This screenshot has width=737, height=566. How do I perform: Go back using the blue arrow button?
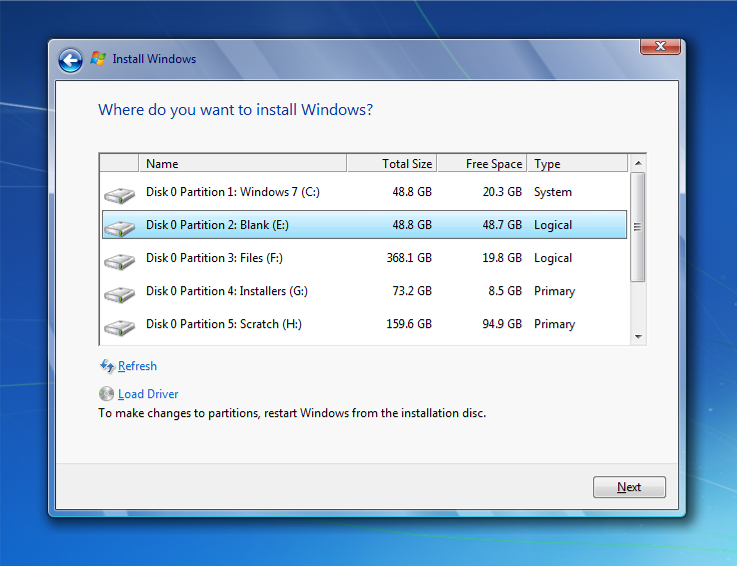[71, 60]
